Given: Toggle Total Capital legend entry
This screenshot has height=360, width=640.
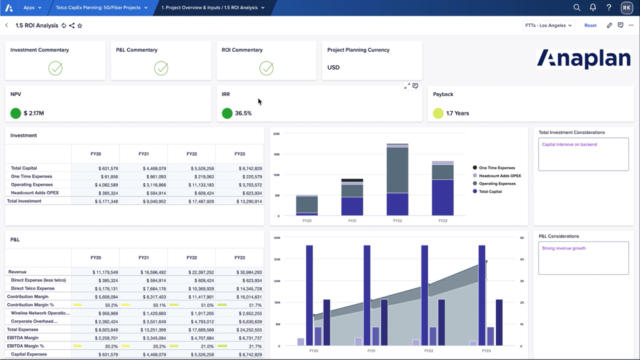Looking at the screenshot, I should click(x=487, y=191).
